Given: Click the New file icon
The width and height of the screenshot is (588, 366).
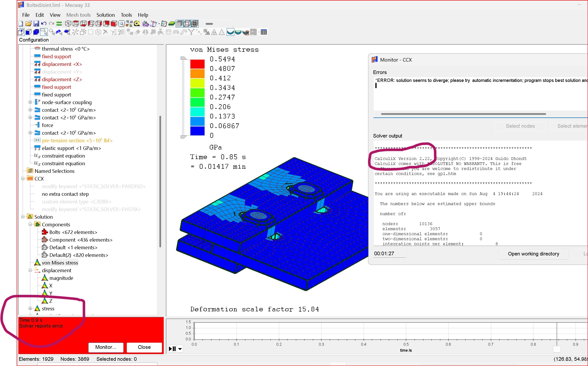Looking at the screenshot, I should (x=21, y=23).
